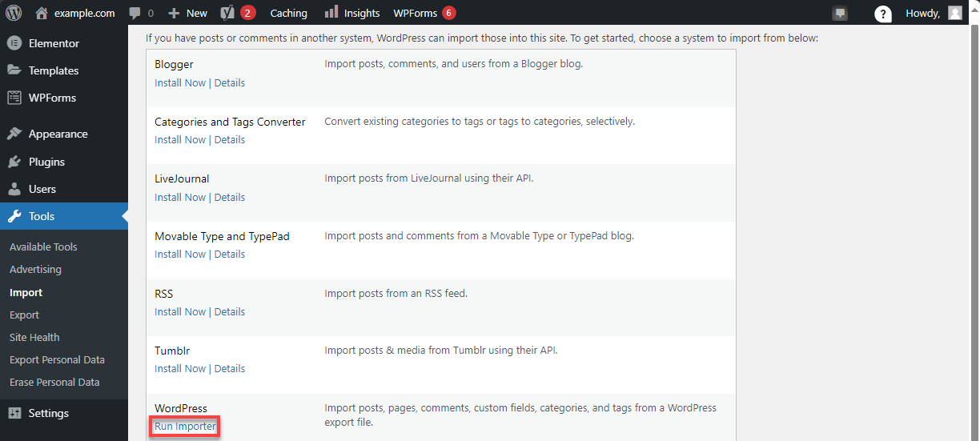The height and width of the screenshot is (441, 980).
Task: Open Erase Personal Data submenu item
Action: click(54, 383)
